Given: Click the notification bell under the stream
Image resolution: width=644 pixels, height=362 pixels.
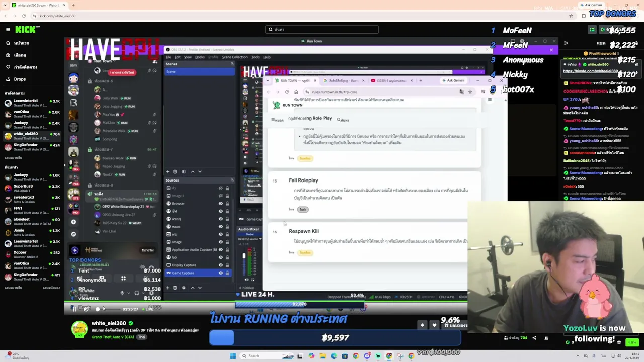Looking at the screenshot, I should tap(422, 325).
